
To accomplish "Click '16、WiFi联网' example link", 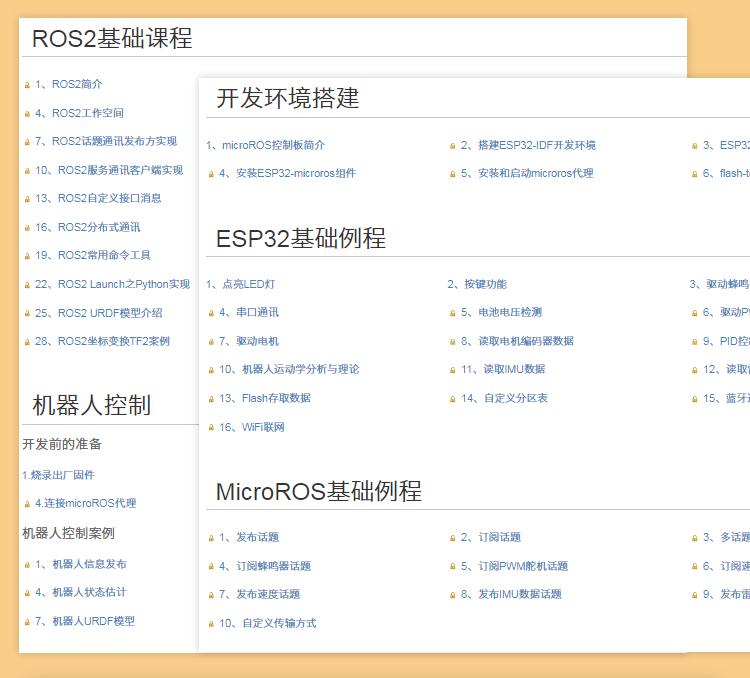I will pos(252,427).
